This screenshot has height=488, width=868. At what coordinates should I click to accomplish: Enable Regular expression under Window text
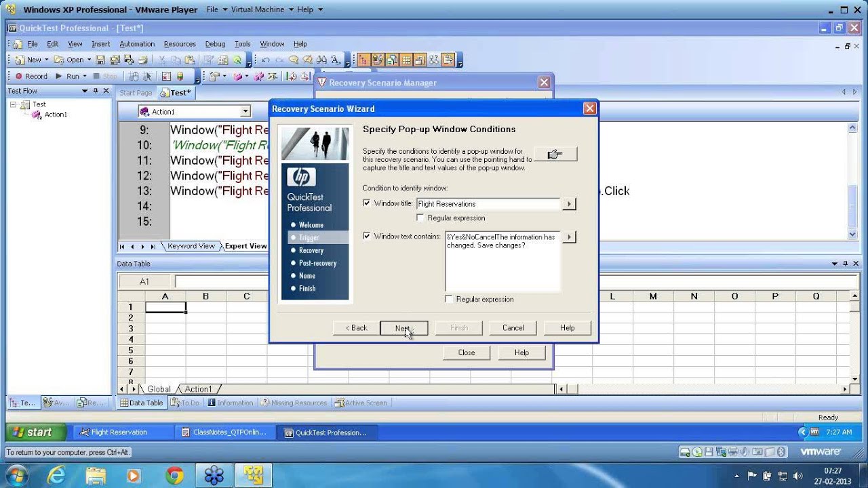point(449,299)
